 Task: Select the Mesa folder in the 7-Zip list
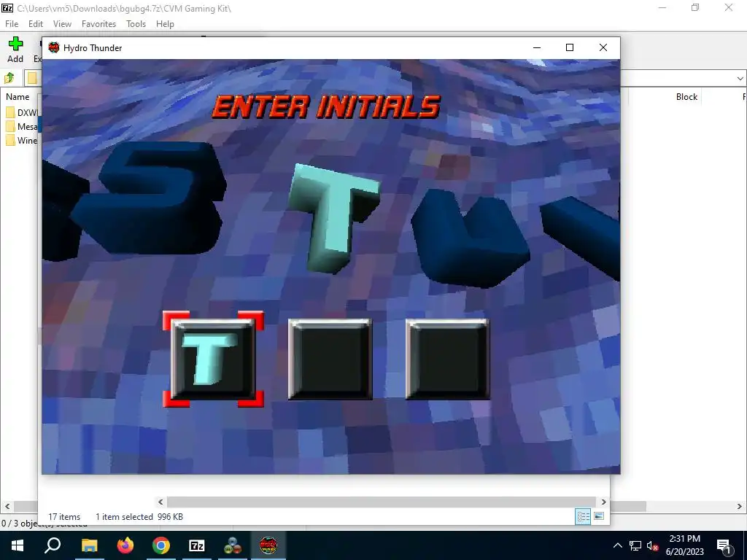pyautogui.click(x=22, y=127)
